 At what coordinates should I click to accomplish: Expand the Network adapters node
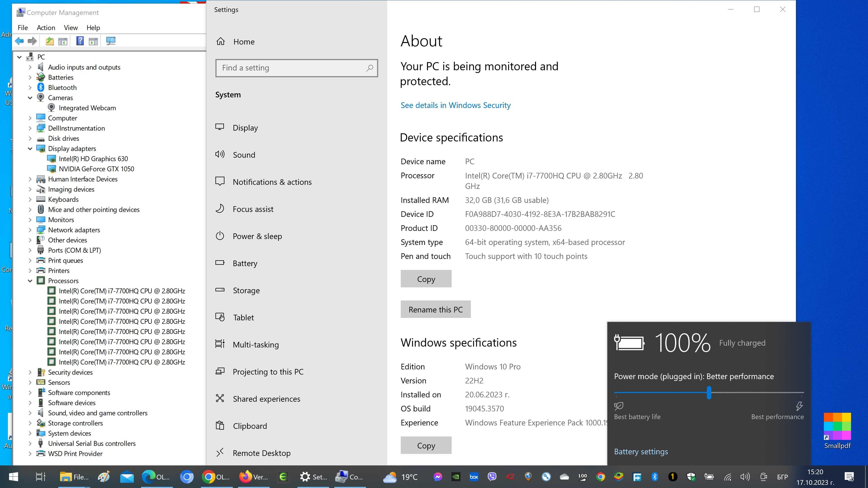(x=30, y=230)
